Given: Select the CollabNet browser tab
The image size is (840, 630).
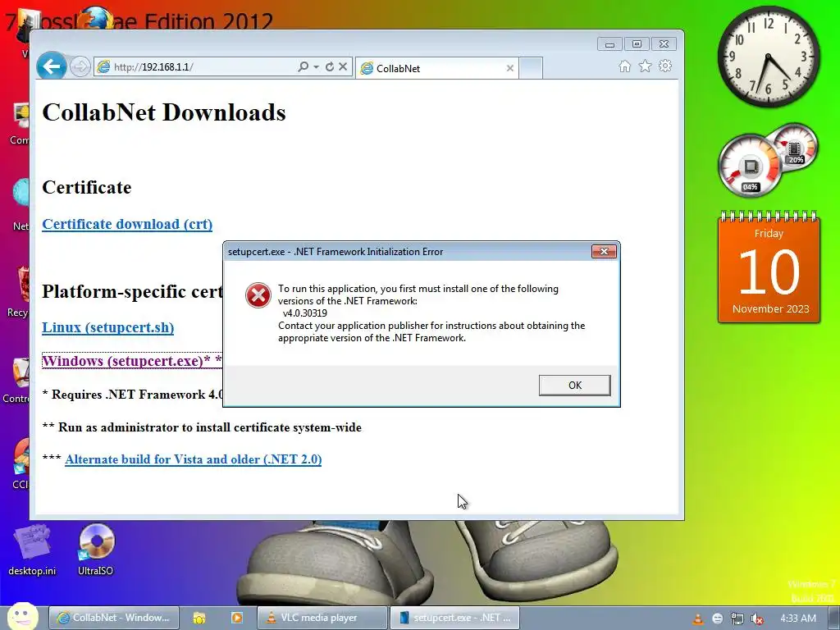Looking at the screenshot, I should click(436, 68).
